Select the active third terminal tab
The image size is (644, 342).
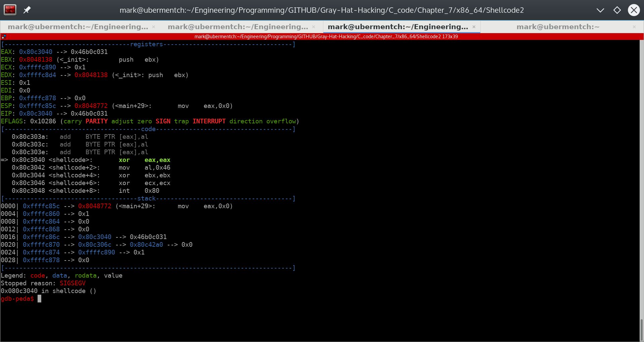click(x=397, y=27)
